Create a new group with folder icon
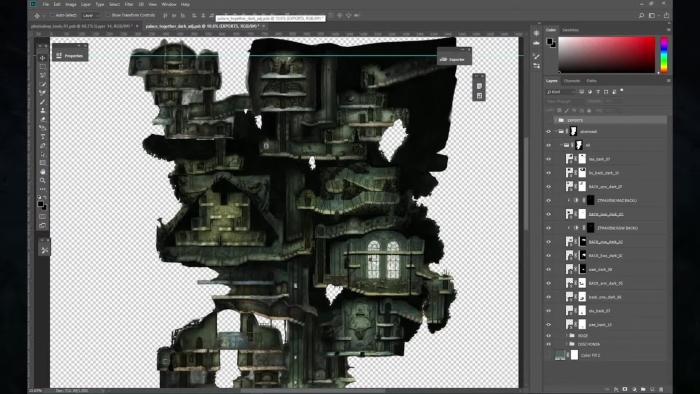The image size is (700, 394). (643, 389)
